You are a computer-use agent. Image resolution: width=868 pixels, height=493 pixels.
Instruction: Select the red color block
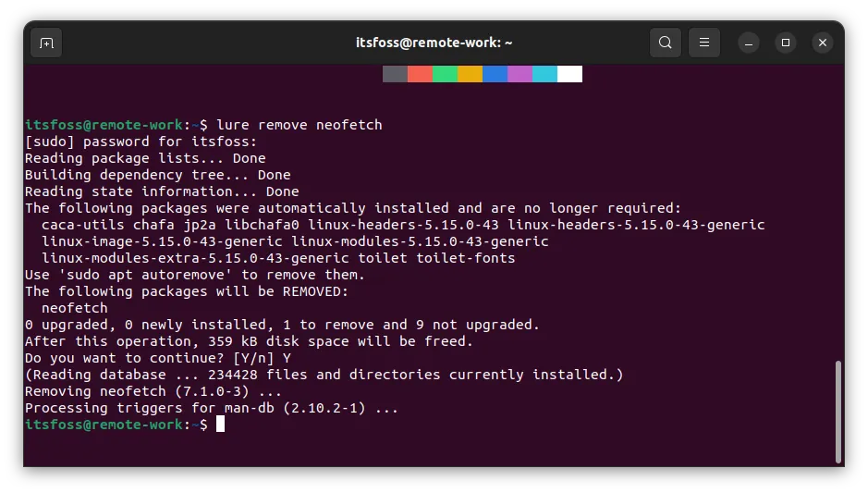(x=420, y=74)
